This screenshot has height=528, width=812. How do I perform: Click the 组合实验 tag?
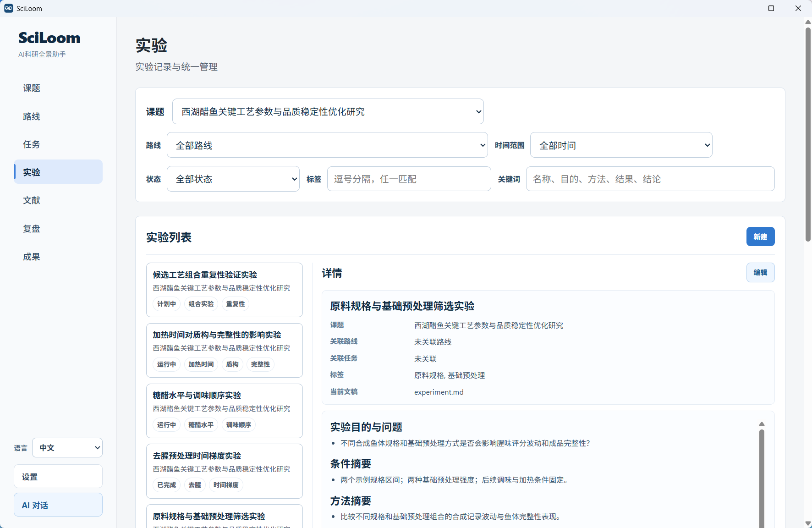[x=201, y=304]
